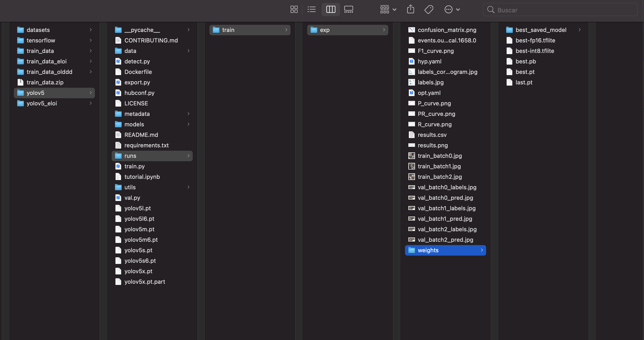
Task: Click the results.csv file icon
Action: [x=411, y=135]
